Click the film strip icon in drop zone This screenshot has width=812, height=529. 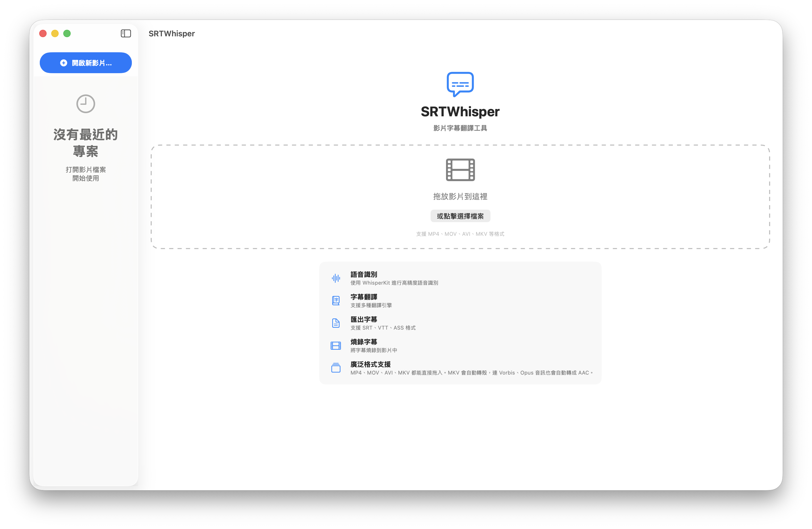[x=460, y=170]
